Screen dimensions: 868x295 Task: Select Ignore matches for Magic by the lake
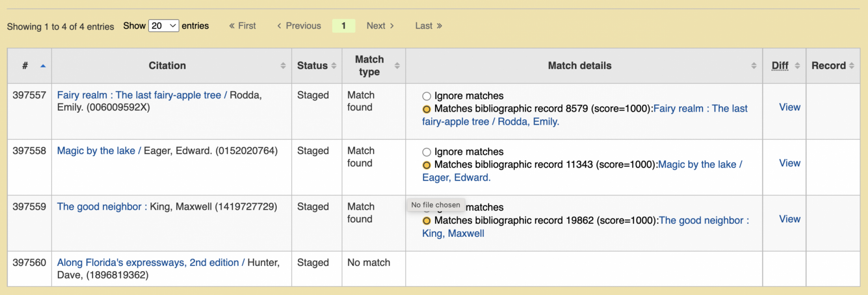tap(427, 152)
